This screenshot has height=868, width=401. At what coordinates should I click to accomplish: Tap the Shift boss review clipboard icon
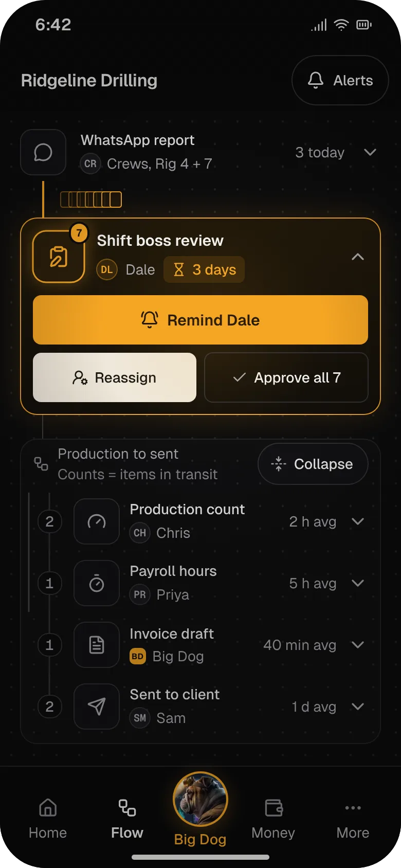[59, 257]
